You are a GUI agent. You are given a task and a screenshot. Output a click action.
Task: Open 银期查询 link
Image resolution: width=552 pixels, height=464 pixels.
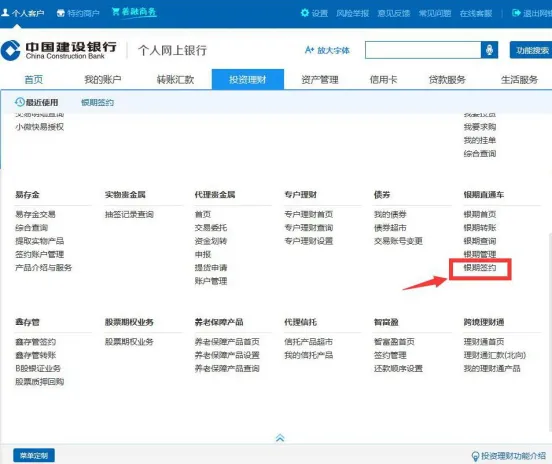coord(480,241)
